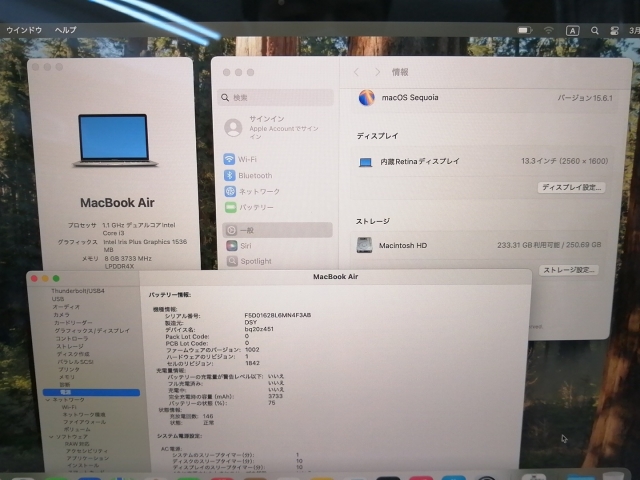Screen dimensions: 640x480
Task: Select ネットワーク環境 in System Information sidebar
Action: click(x=84, y=414)
